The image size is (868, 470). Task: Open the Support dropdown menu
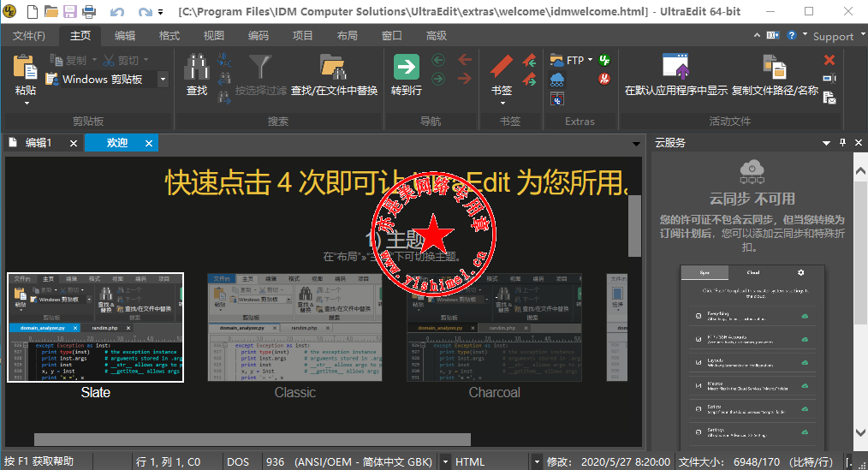pyautogui.click(x=839, y=37)
